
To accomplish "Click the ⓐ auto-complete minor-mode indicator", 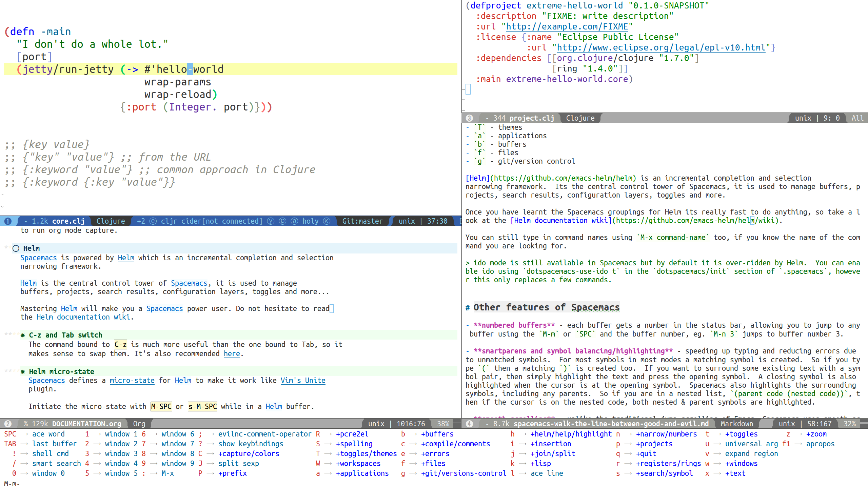I will (294, 221).
